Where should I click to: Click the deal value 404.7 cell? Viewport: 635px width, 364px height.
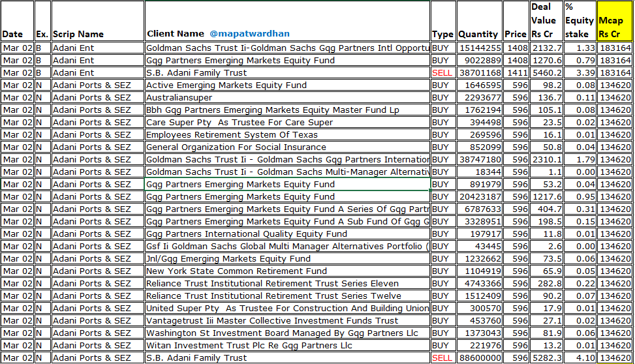click(546, 209)
